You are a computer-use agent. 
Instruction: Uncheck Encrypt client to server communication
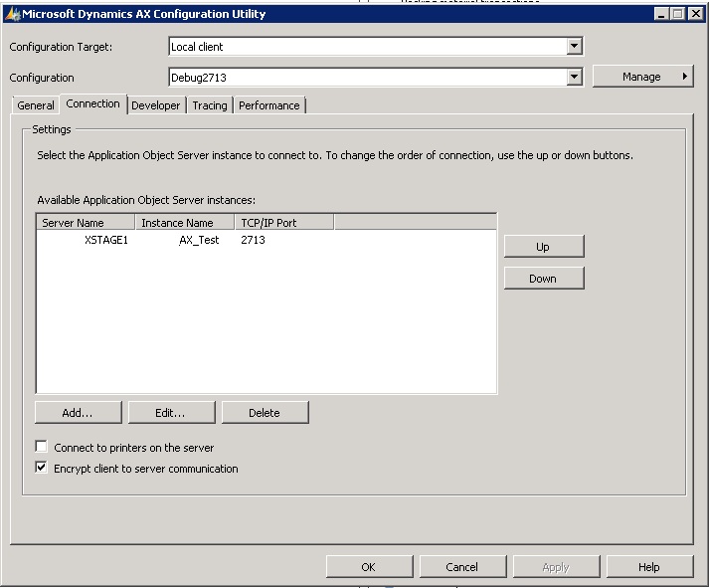pyautogui.click(x=41, y=468)
